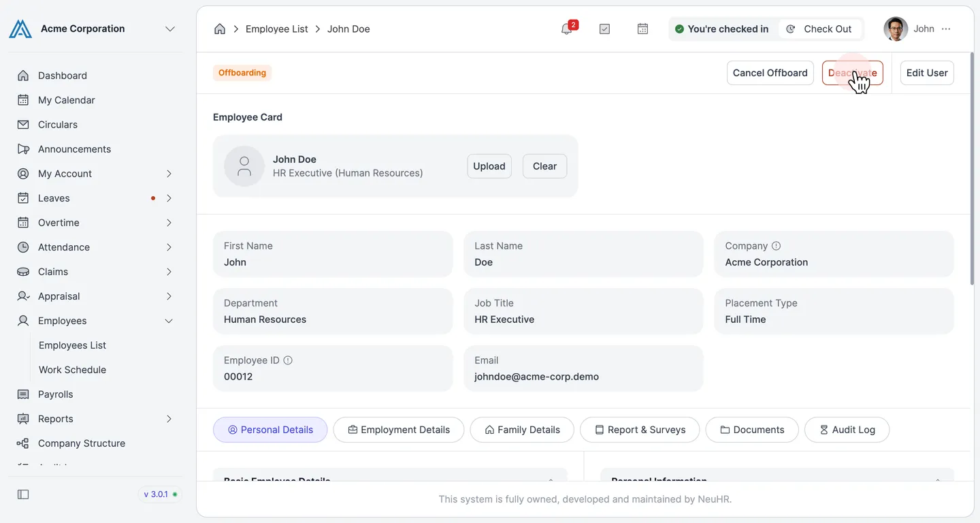Open My Calendar in sidebar

pyautogui.click(x=66, y=100)
